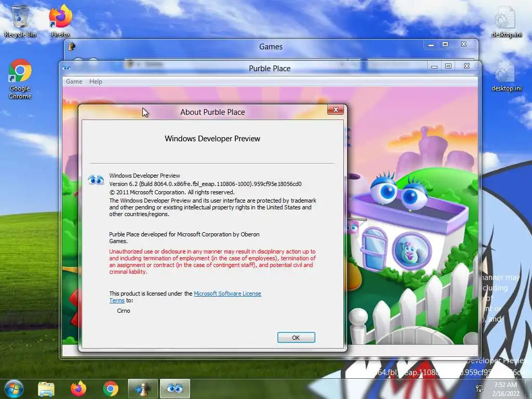Switch to Games Explorer taskbar button

143,389
